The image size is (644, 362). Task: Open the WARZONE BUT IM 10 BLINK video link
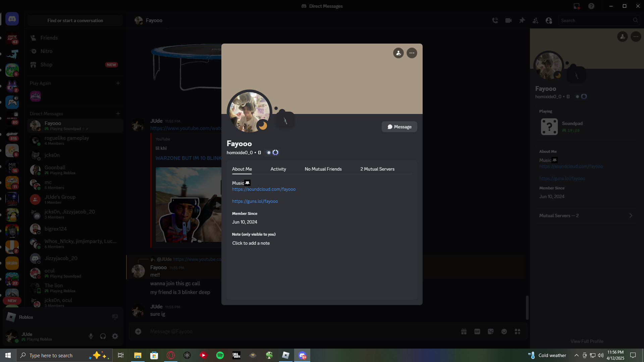click(189, 158)
